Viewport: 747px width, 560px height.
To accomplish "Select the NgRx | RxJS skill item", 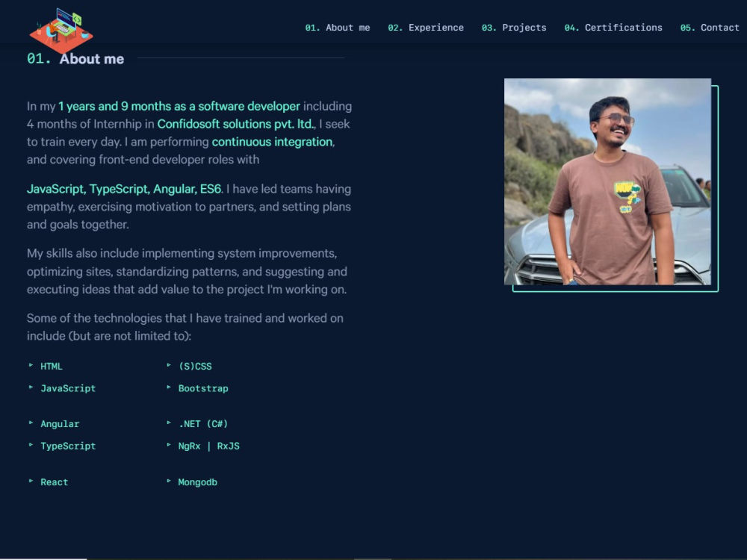I will (x=209, y=447).
